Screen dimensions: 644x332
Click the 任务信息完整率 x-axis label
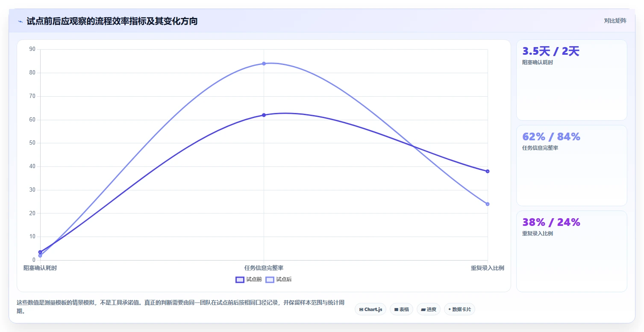pyautogui.click(x=264, y=268)
